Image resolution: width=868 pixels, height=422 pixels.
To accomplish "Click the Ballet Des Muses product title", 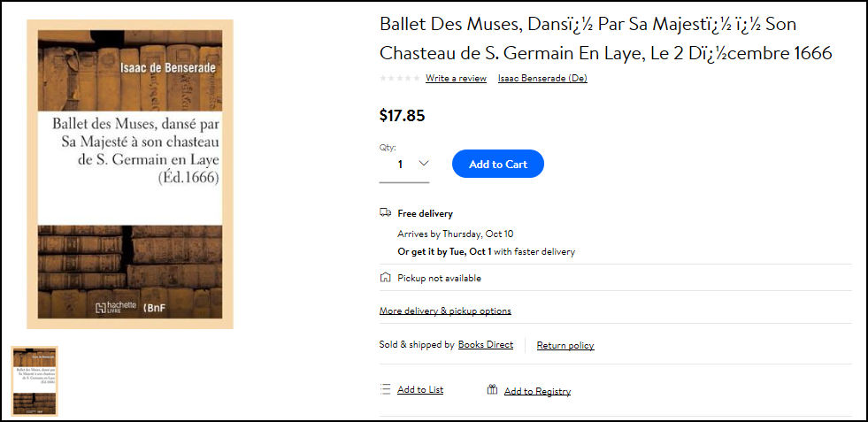I will (606, 39).
